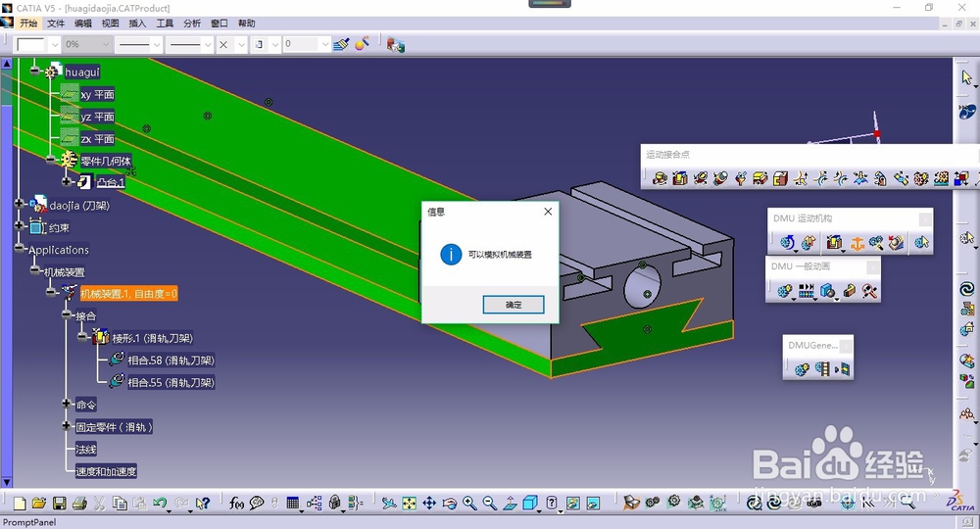
Task: Click the Pan four-arrow icon
Action: click(429, 503)
